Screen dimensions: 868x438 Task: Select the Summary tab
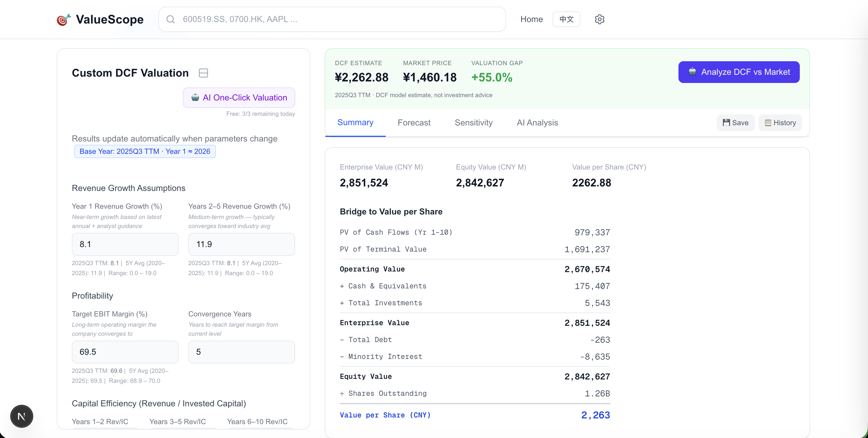(x=355, y=122)
